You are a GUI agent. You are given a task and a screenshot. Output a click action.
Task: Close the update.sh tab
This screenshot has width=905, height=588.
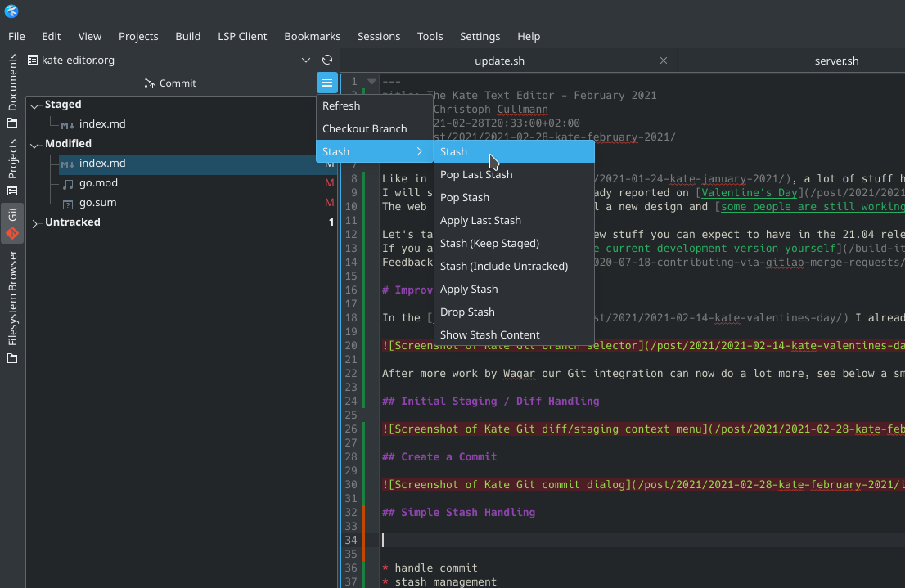click(664, 61)
